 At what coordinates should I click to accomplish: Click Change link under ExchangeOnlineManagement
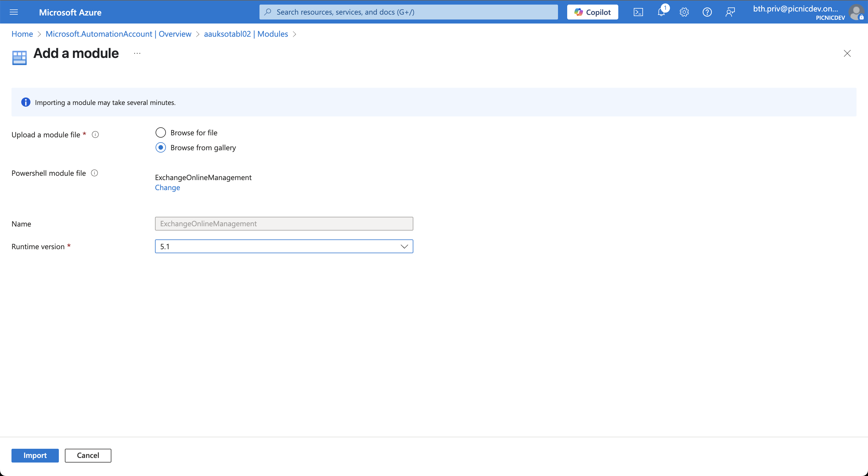coord(167,188)
